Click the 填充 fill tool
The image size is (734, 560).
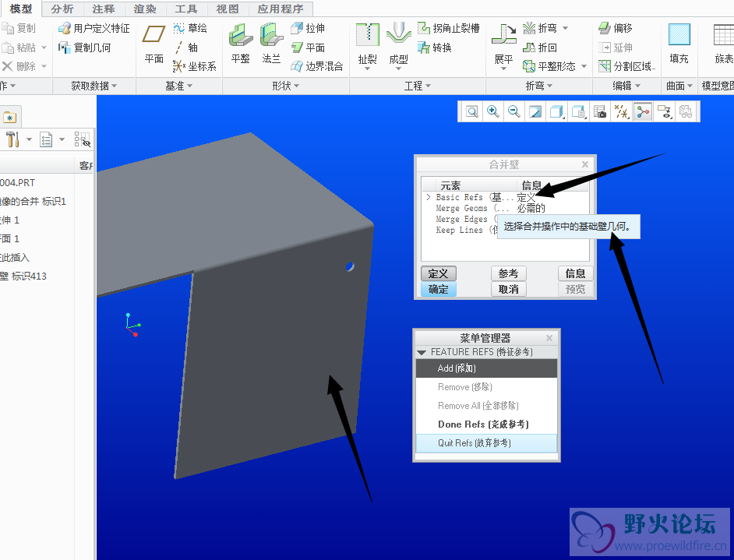coord(679,44)
